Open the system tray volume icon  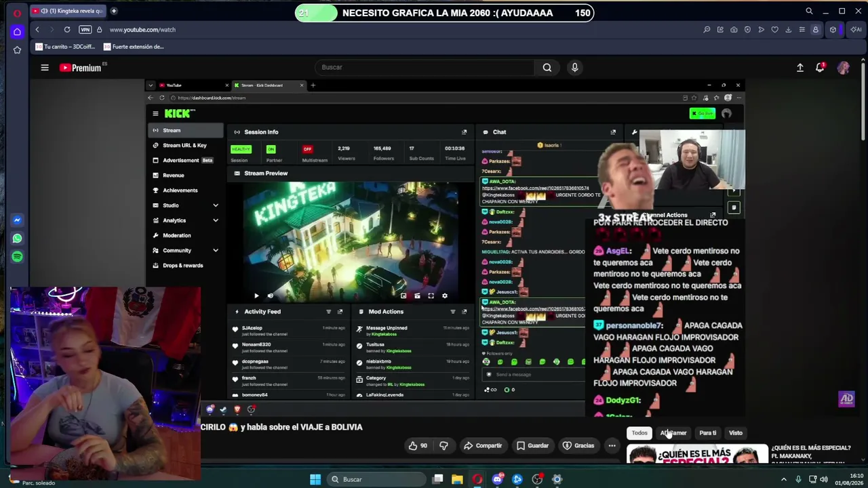[x=824, y=479]
